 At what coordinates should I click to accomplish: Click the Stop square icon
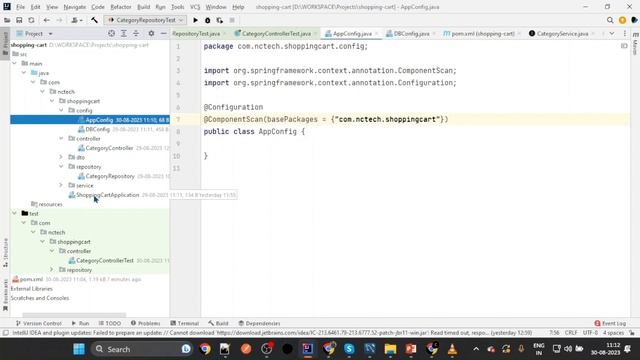[x=232, y=20]
